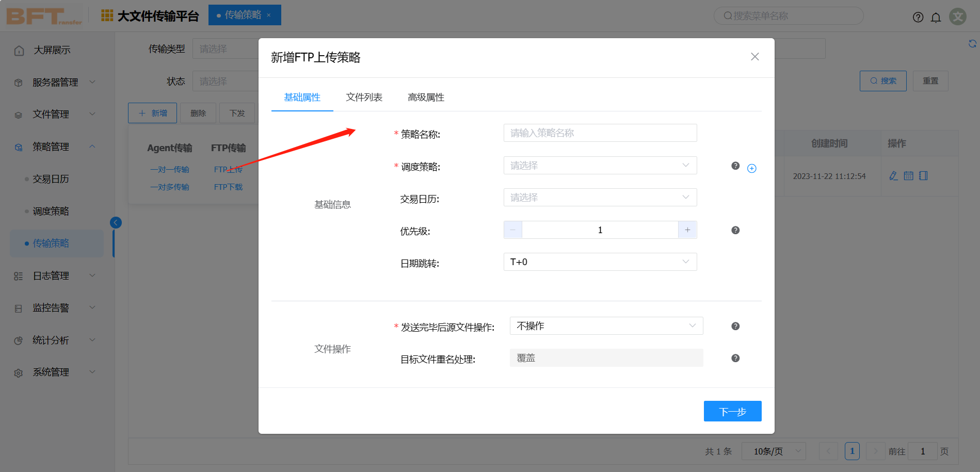Expand the 系统管理 menu chevron
The width and height of the screenshot is (980, 472).
point(92,372)
